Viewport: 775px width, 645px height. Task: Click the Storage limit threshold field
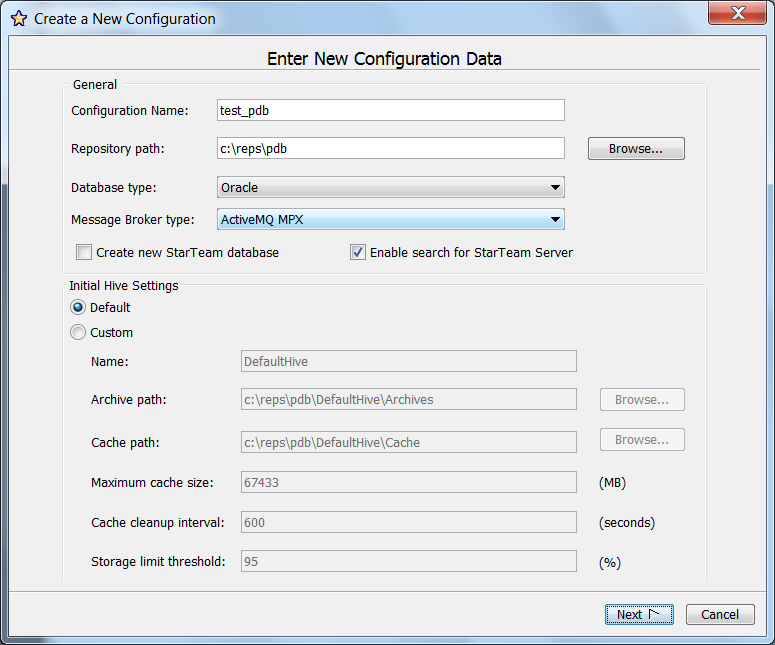click(408, 561)
